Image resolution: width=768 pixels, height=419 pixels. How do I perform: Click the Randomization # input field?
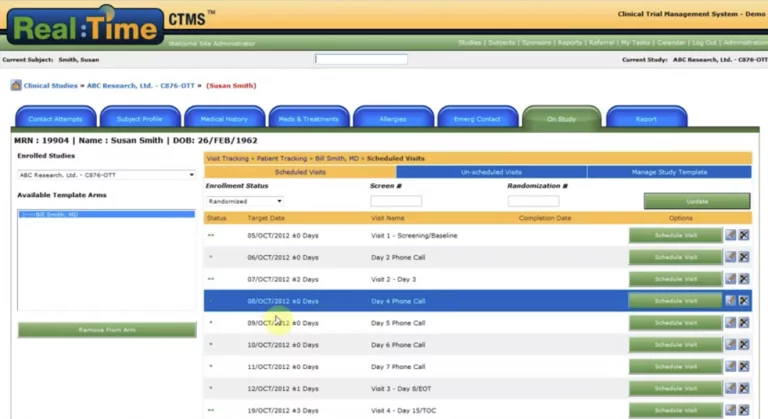pyautogui.click(x=533, y=201)
